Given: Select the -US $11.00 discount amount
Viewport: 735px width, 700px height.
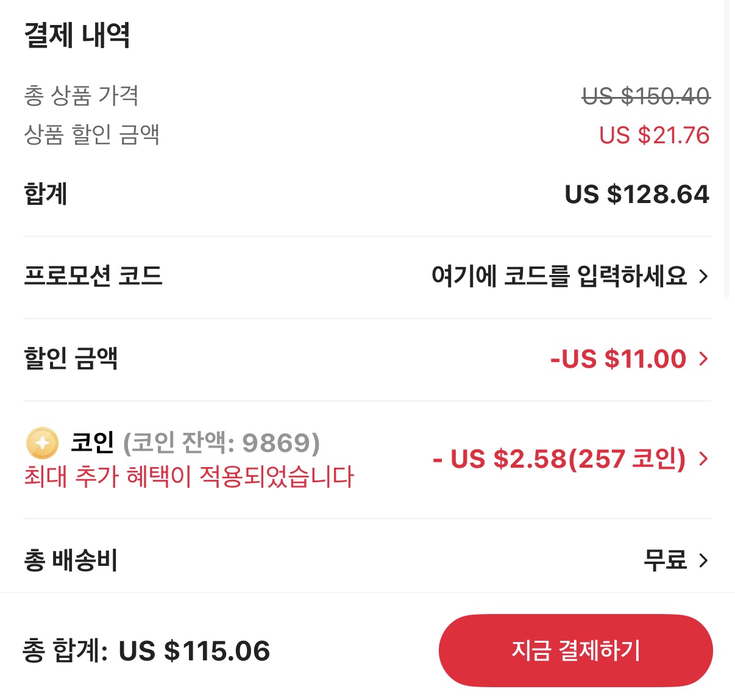Looking at the screenshot, I should point(618,359).
